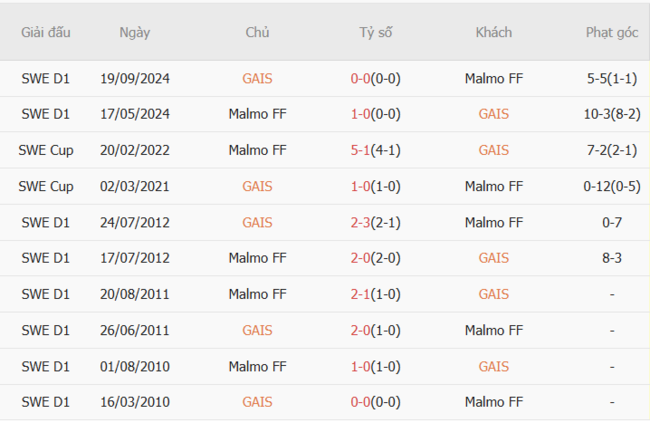This screenshot has width=650, height=423.
Task: Click the "Ngày" column header
Action: click(x=135, y=32)
